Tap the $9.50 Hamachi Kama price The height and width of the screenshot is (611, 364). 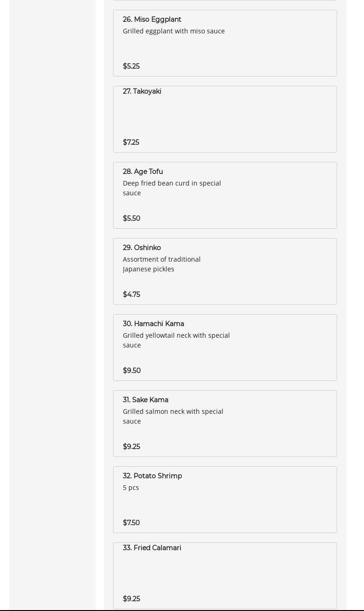point(132,371)
